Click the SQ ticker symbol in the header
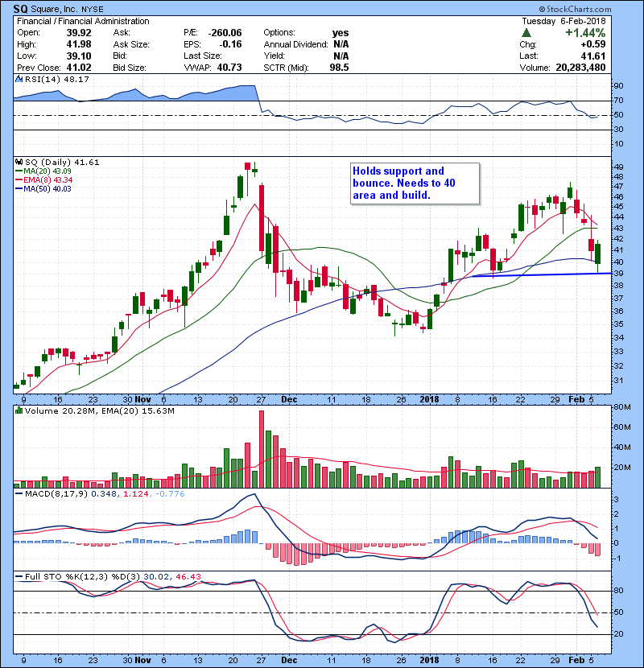This screenshot has width=644, height=668. point(19,9)
